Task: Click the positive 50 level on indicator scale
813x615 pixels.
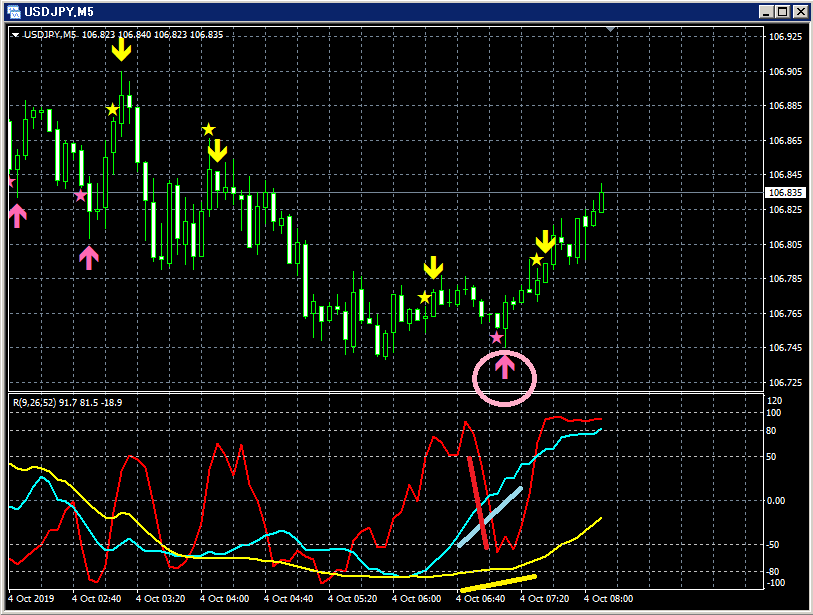Action: point(772,457)
